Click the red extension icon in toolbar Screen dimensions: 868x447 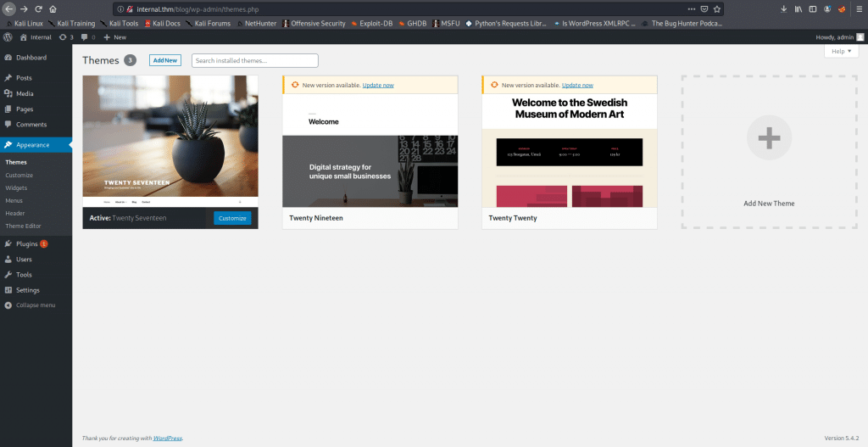click(842, 8)
